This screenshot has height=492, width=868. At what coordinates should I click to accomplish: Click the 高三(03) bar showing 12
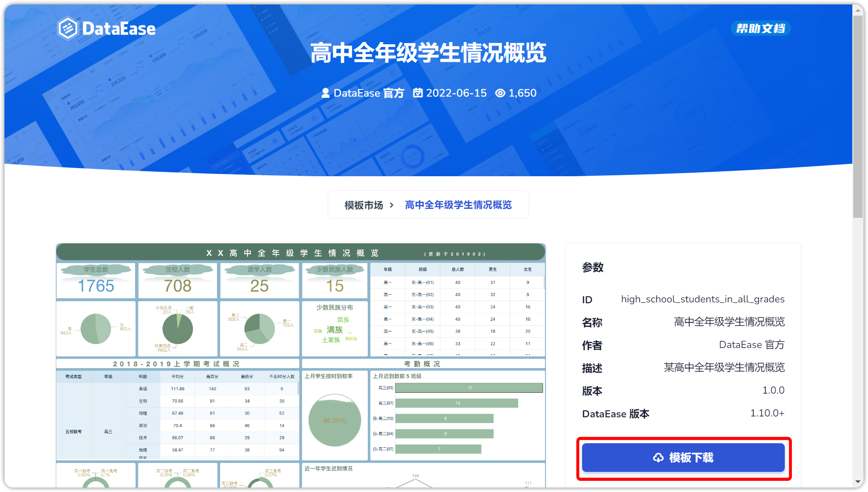pyautogui.click(x=469, y=388)
